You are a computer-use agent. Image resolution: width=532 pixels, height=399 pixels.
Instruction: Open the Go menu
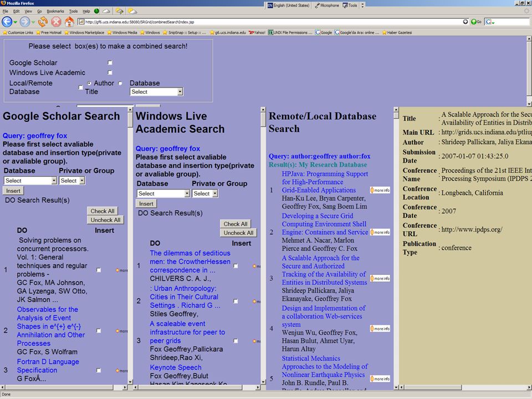tap(40, 11)
